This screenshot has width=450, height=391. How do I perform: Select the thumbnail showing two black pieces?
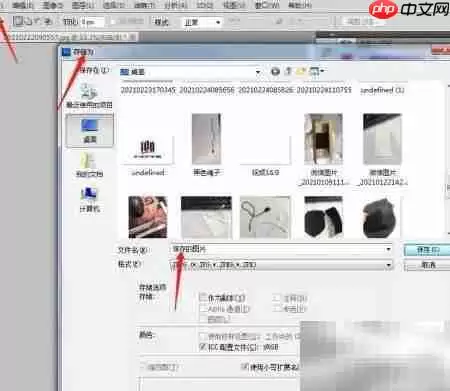point(323,217)
